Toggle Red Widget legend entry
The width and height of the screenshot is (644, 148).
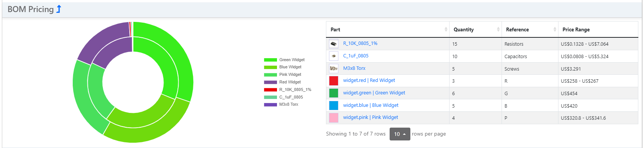click(282, 82)
